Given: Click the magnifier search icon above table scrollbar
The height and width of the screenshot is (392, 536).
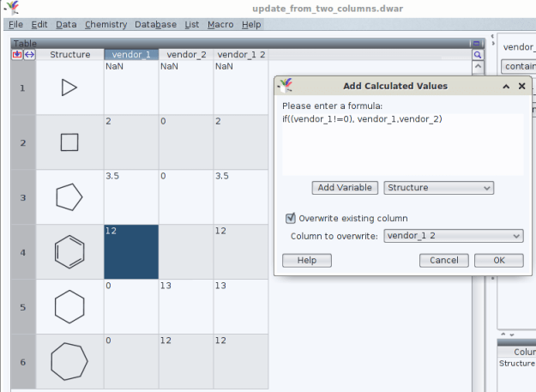Looking at the screenshot, I should pos(478,55).
